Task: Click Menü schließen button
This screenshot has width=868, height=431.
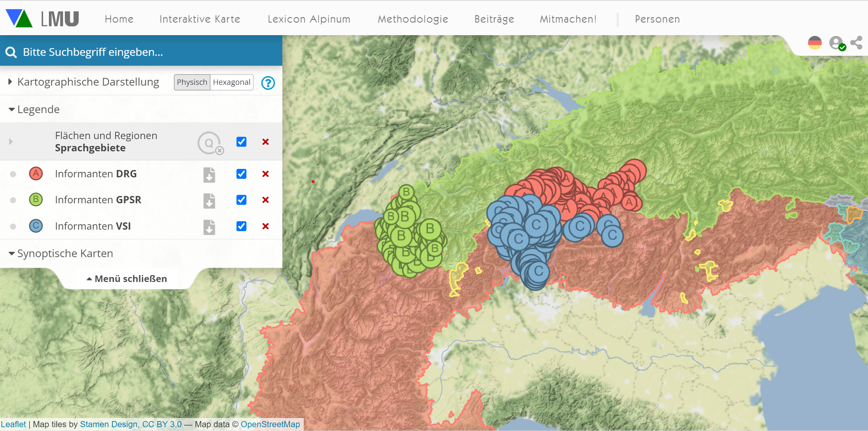Action: (127, 279)
